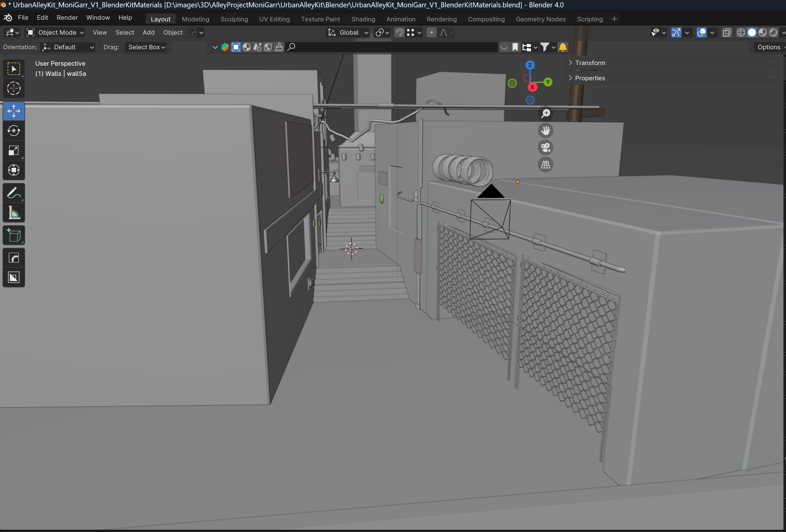Switch to Geometry Nodes workspace tab
This screenshot has width=786, height=532.
click(x=541, y=19)
